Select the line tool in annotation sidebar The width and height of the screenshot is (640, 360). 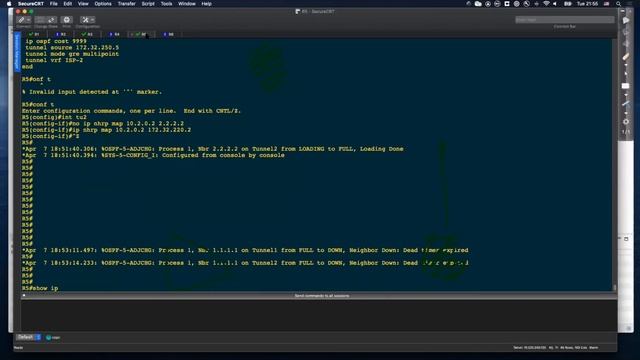click(x=626, y=105)
